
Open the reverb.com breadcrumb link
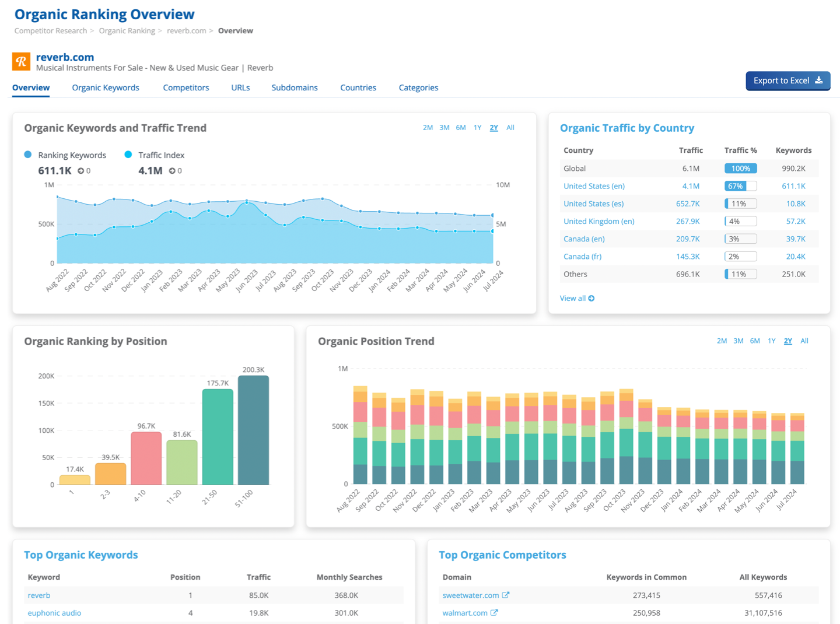[x=187, y=31]
